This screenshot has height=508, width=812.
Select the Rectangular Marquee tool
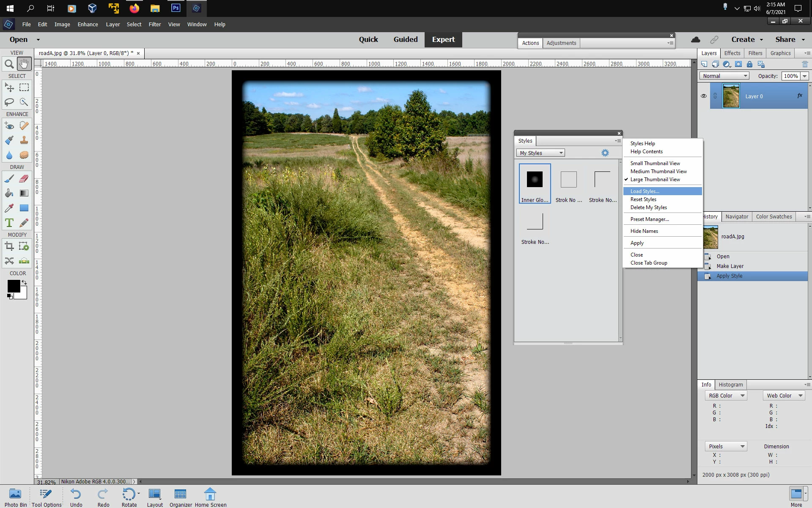coord(24,88)
